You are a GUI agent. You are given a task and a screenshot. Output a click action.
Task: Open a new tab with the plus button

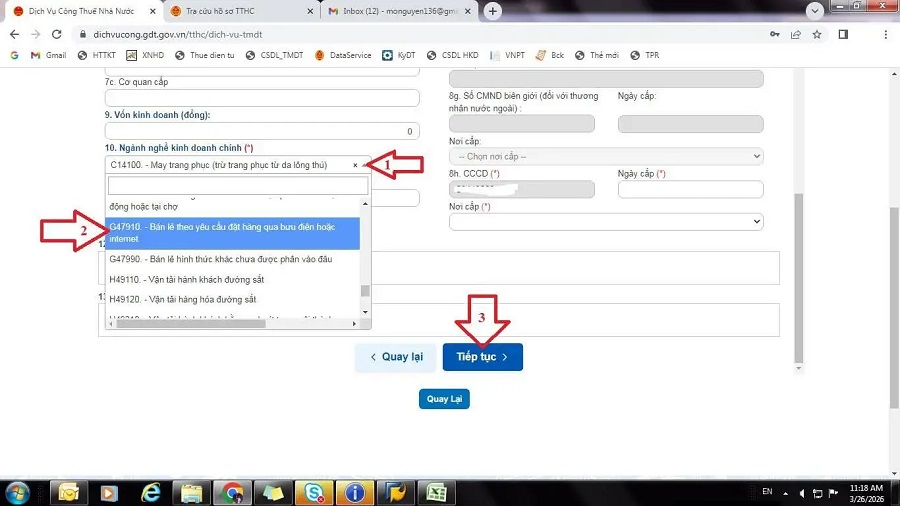pos(492,11)
